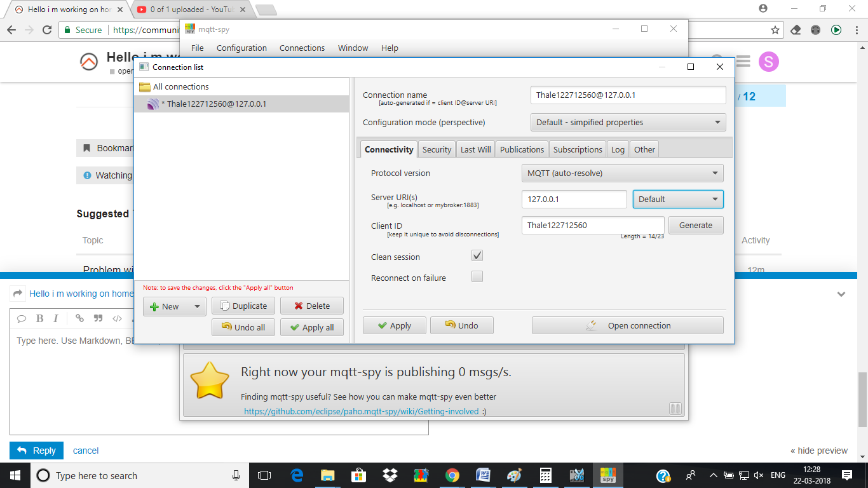Open File Explorer from the taskbar
This screenshot has height=488, width=868.
(x=328, y=475)
